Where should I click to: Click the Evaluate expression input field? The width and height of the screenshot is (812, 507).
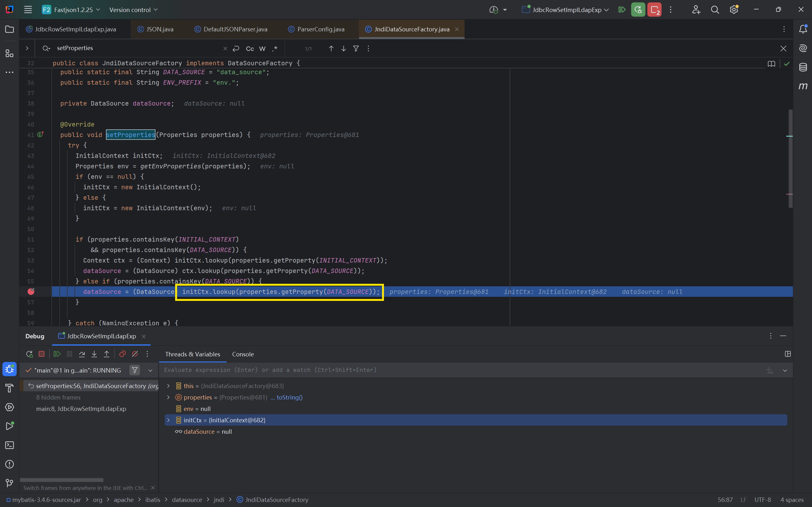point(462,370)
